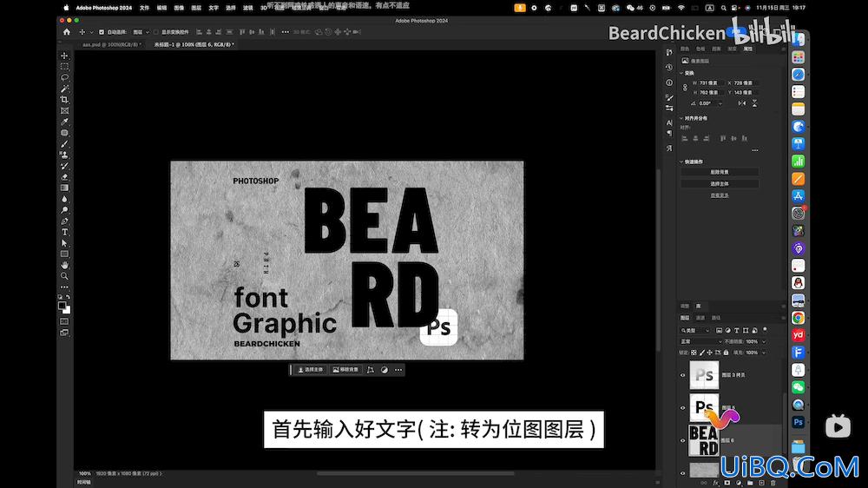Collapse the Transform section
This screenshot has height=488, width=868.
(681, 73)
